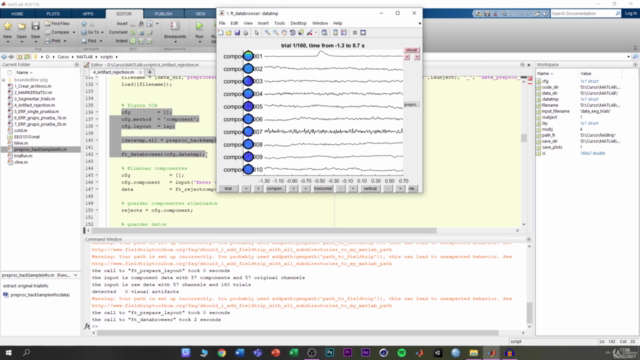This screenshot has height=360, width=640.
Task: Click previous trial arrow beside trial button
Action: (246, 189)
